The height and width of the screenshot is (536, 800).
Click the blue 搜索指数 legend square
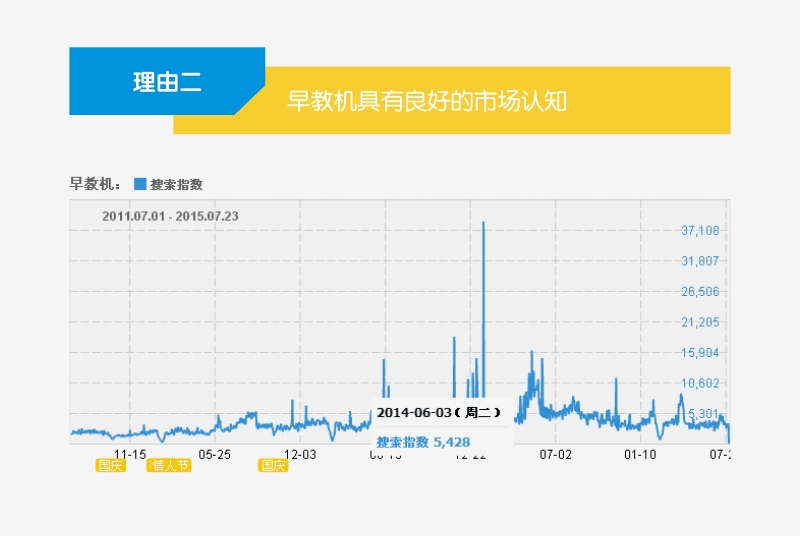[140, 184]
